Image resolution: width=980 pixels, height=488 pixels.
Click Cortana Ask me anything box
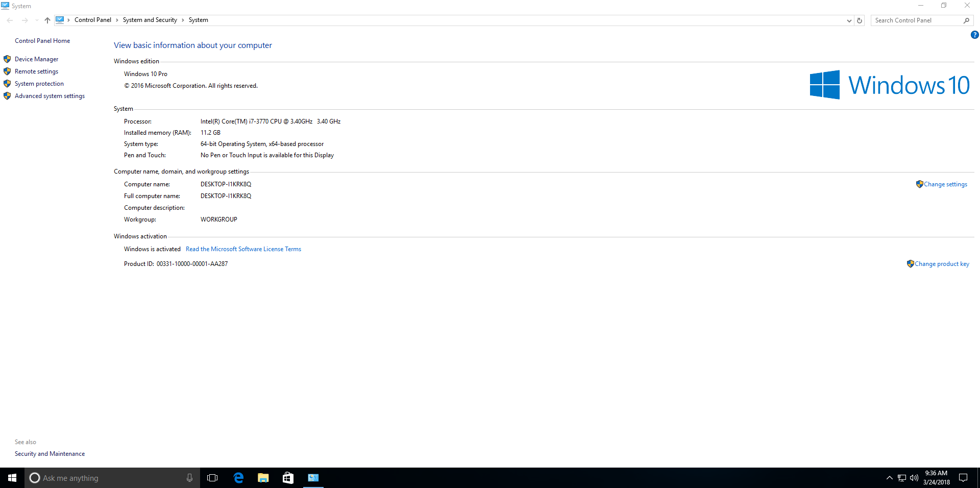pos(112,478)
